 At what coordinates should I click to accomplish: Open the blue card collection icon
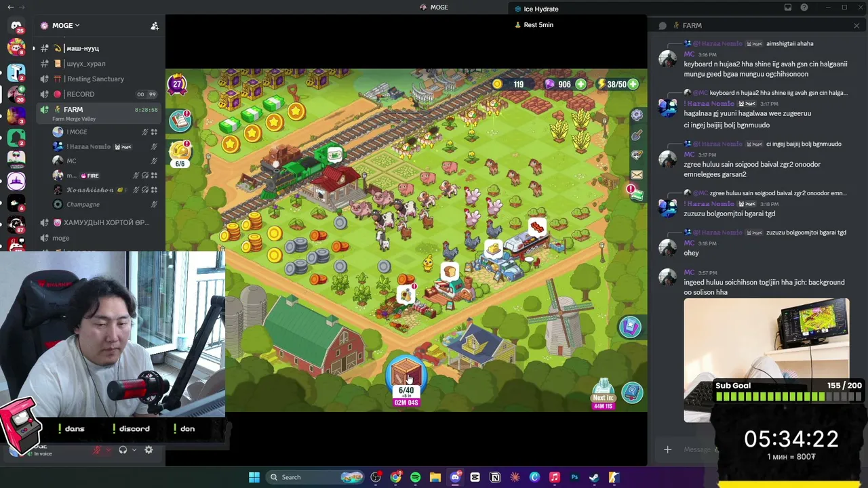click(x=630, y=327)
